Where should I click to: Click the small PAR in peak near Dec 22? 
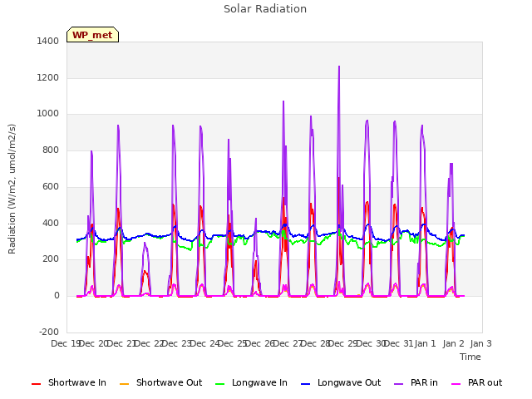145,243
